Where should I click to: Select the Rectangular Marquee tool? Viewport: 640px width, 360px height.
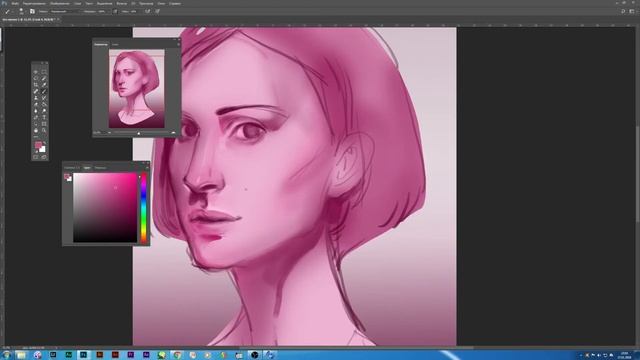pyautogui.click(x=44, y=72)
